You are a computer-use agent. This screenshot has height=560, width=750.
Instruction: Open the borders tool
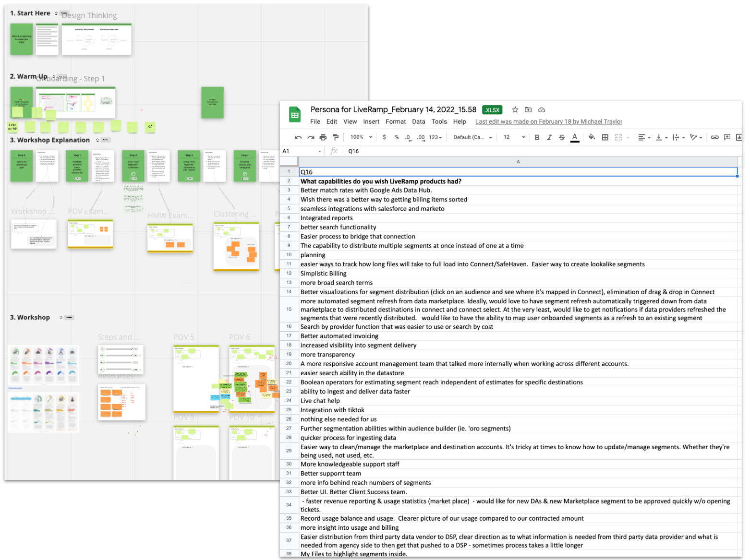605,137
